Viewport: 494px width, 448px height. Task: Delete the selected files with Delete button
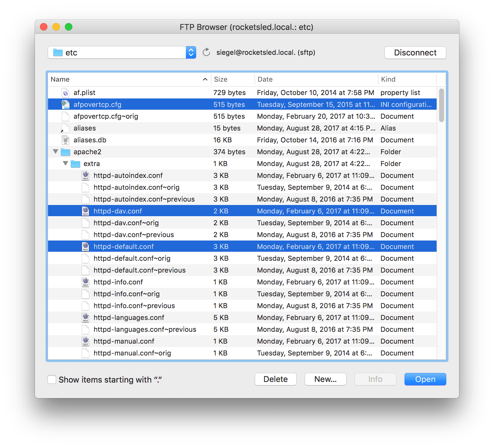[275, 379]
